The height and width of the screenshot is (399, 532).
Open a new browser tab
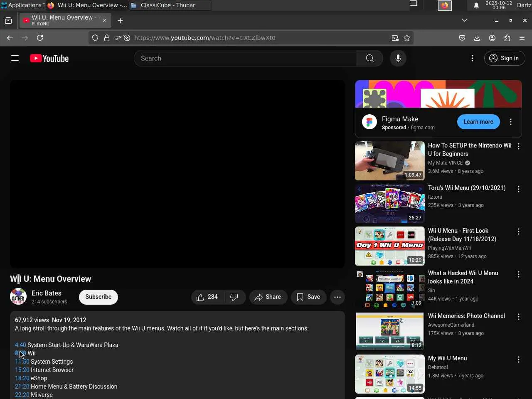coord(120,20)
